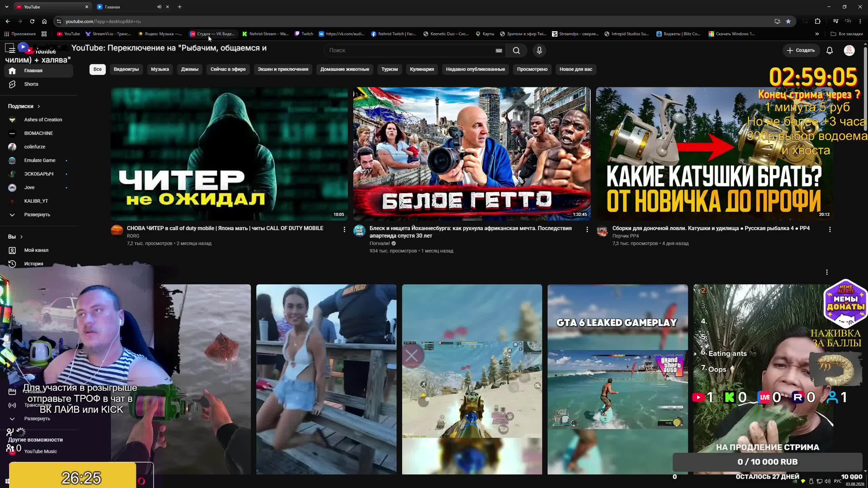Click the Создать button
This screenshot has width=868, height=488.
[x=801, y=50]
